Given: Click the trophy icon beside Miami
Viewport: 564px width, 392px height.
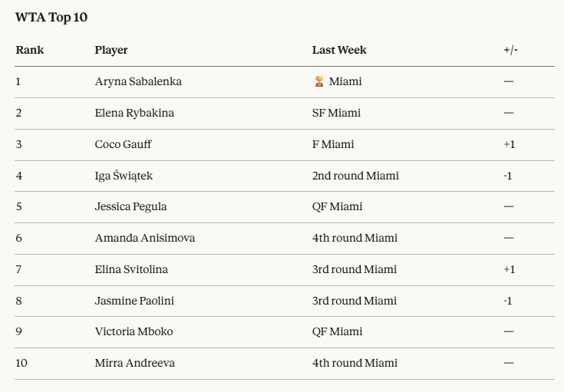Looking at the screenshot, I should (x=319, y=82).
